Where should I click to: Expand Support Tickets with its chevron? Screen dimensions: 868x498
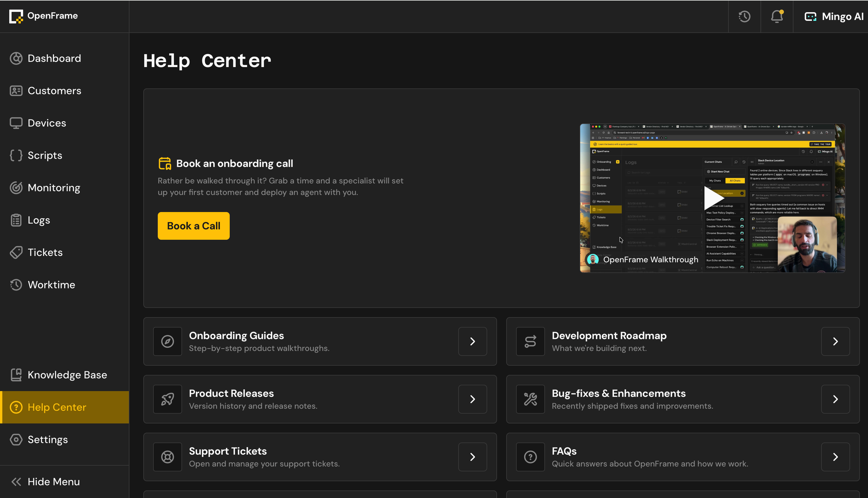point(472,457)
